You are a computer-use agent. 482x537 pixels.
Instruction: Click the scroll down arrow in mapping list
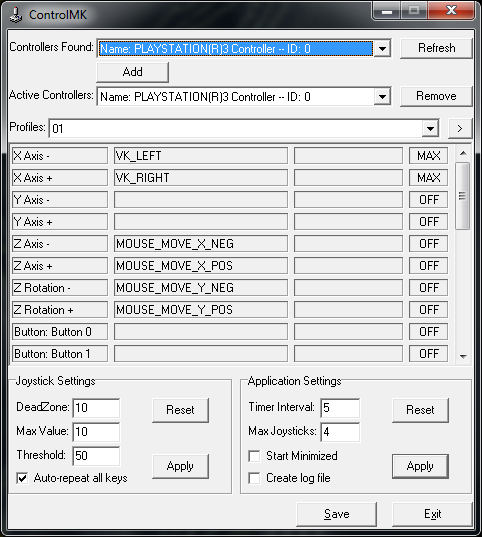(463, 357)
